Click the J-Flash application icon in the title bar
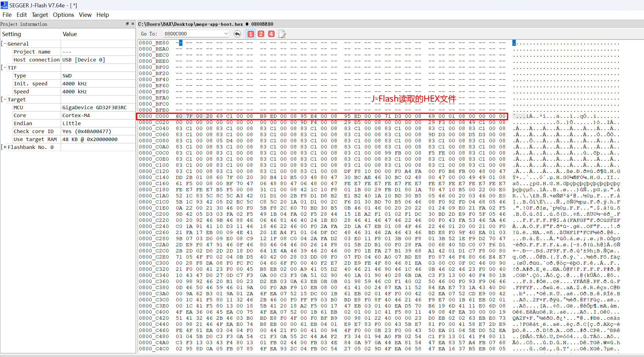 [x=4, y=5]
